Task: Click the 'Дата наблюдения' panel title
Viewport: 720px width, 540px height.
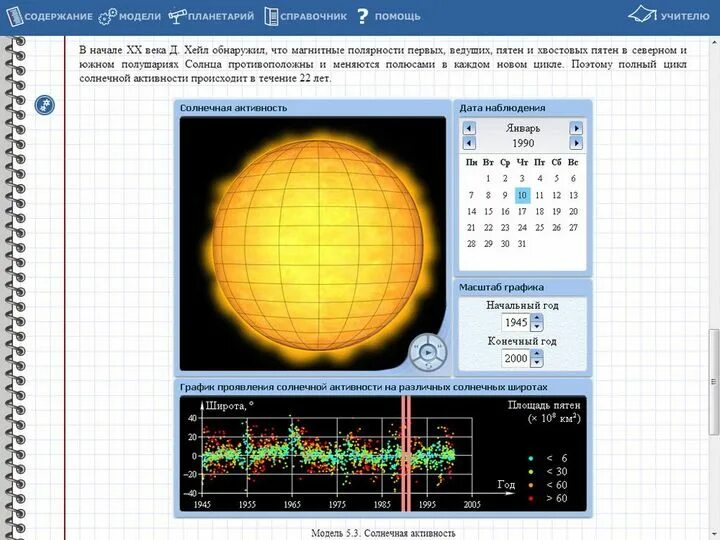Action: point(502,108)
